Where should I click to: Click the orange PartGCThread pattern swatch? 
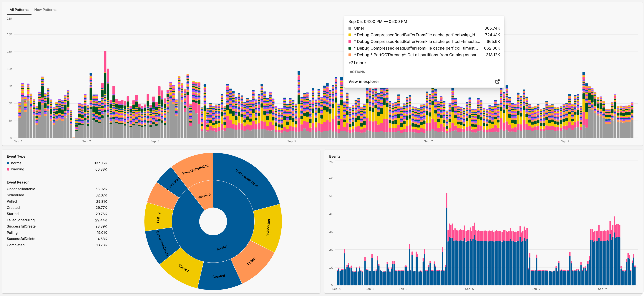point(350,55)
